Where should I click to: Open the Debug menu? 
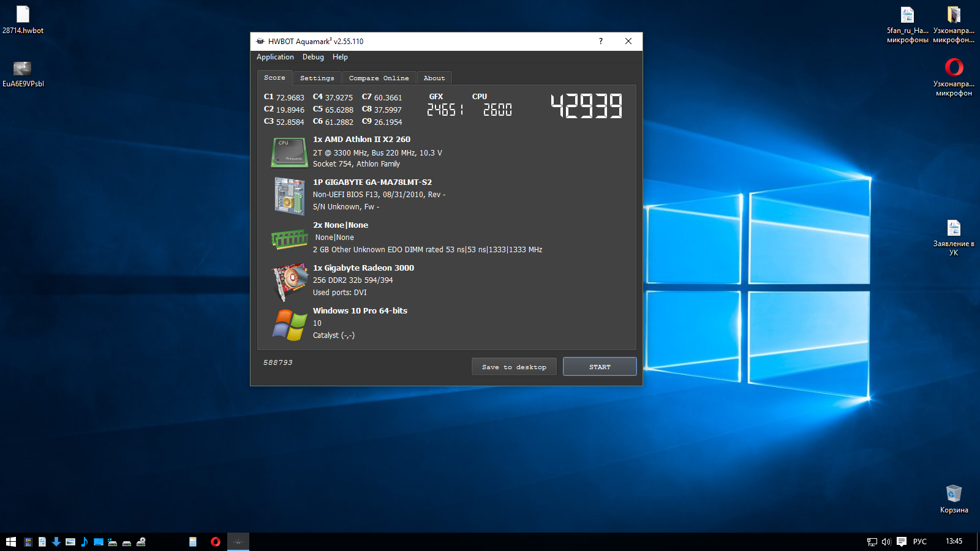313,57
